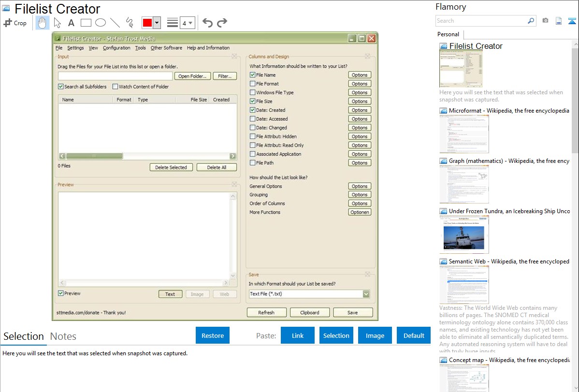The height and width of the screenshot is (392, 579).
Task: Open the line style icon
Action: 173,23
